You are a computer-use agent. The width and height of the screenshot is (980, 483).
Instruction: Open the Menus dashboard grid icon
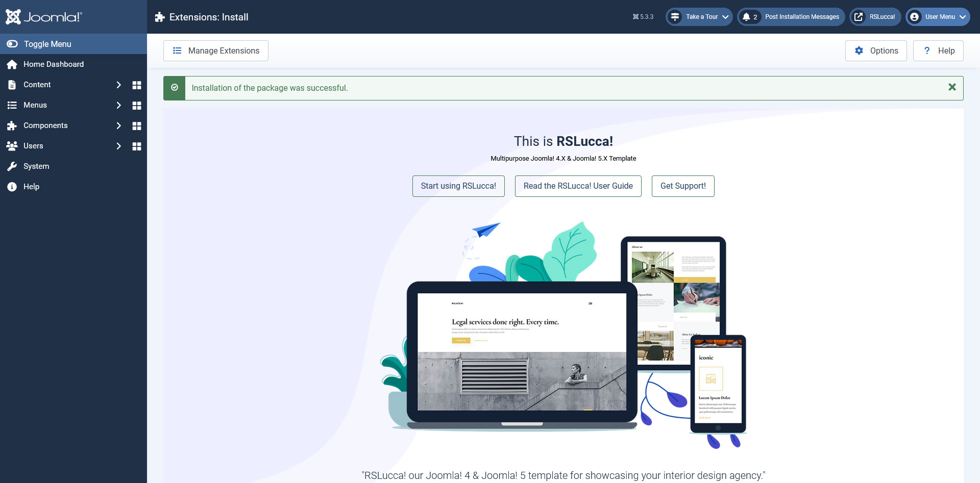click(x=136, y=106)
